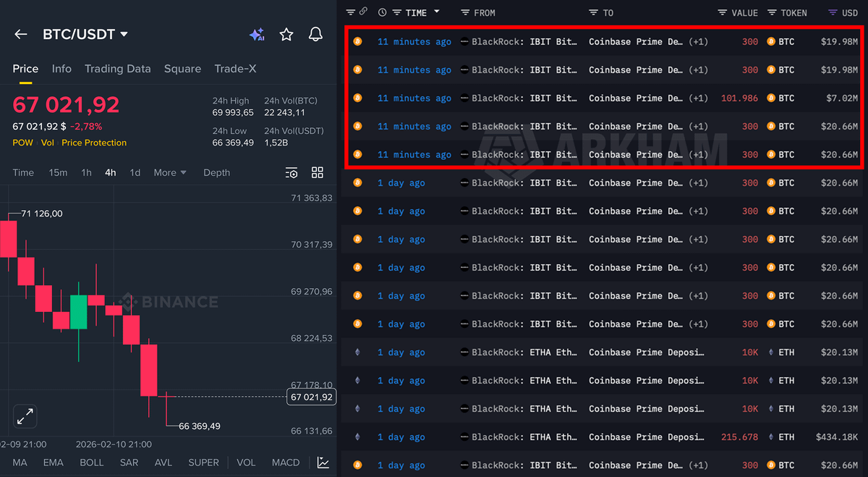
Task: Select the 15m chart interval
Action: point(58,172)
